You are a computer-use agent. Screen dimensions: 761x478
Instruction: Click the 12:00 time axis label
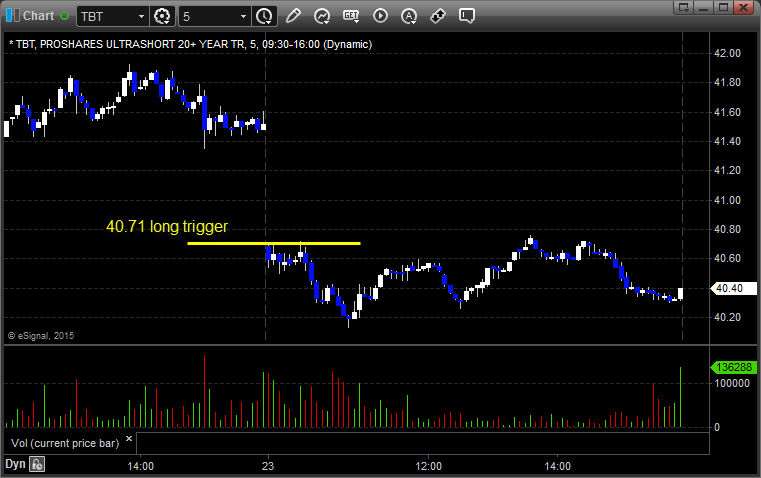point(429,466)
